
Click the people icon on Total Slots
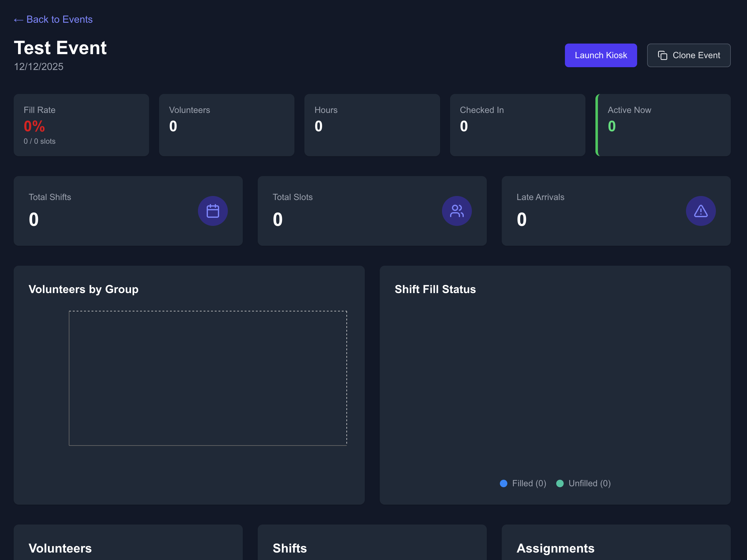pyautogui.click(x=457, y=211)
